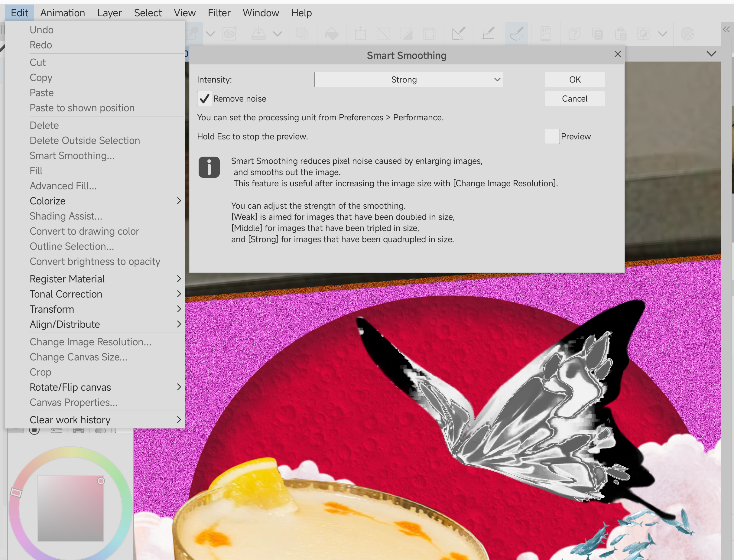Click the Fill paint bucket icon in command bar
734x560 pixels.
331,34
